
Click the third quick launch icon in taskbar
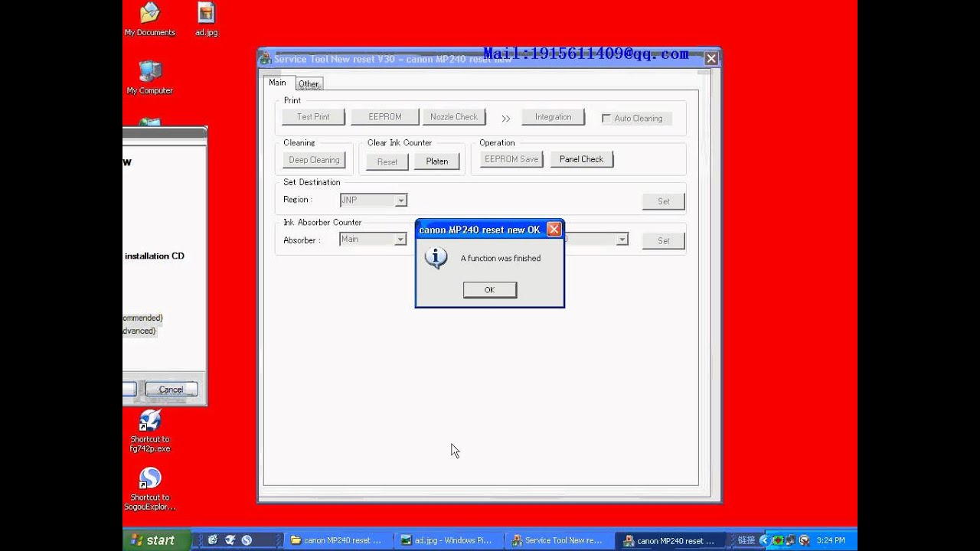pos(247,540)
